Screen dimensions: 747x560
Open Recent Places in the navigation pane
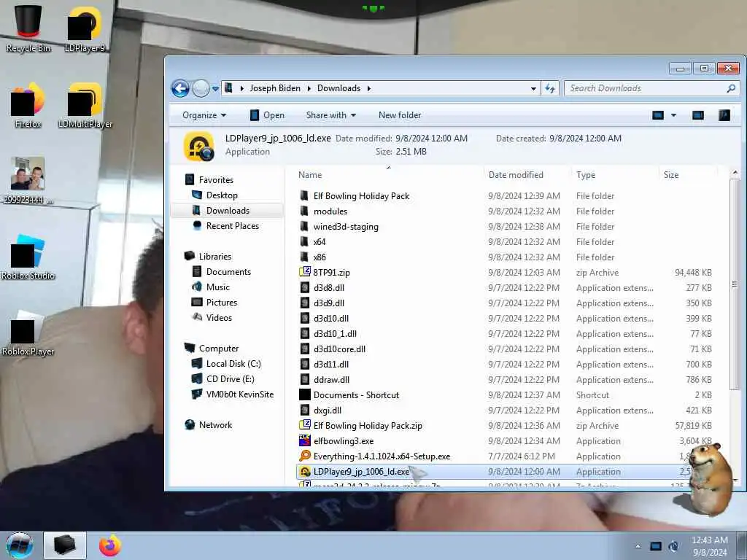(x=225, y=226)
